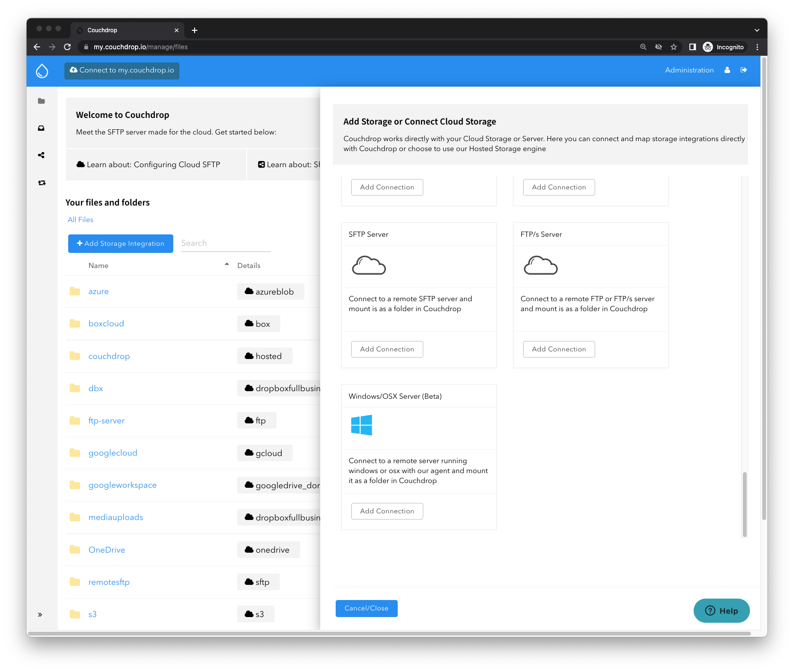
Task: Click the logout icon in header
Action: coord(744,70)
